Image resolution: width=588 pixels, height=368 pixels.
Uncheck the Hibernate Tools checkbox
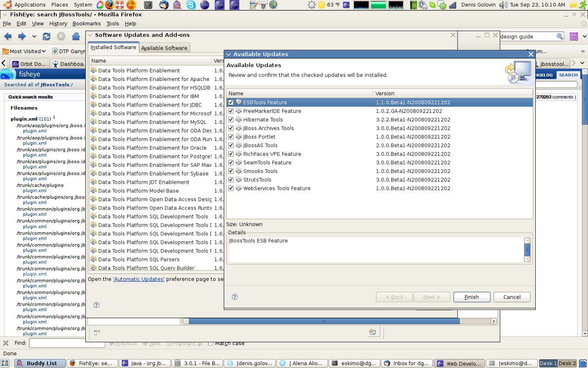pos(231,119)
